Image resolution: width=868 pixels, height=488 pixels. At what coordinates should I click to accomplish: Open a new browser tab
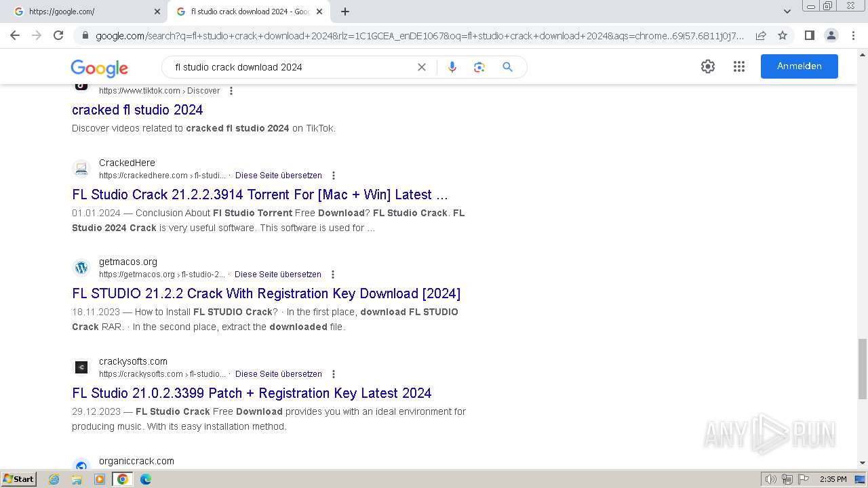coord(345,12)
